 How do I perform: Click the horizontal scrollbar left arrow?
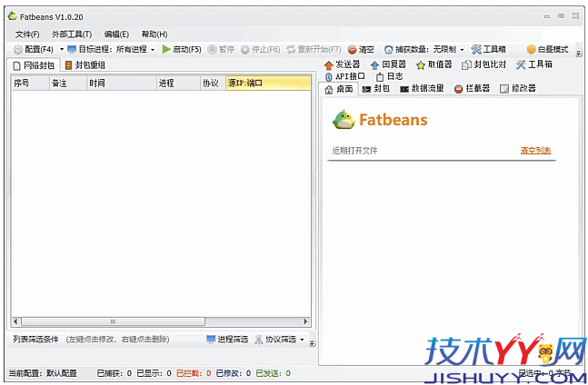[15, 321]
